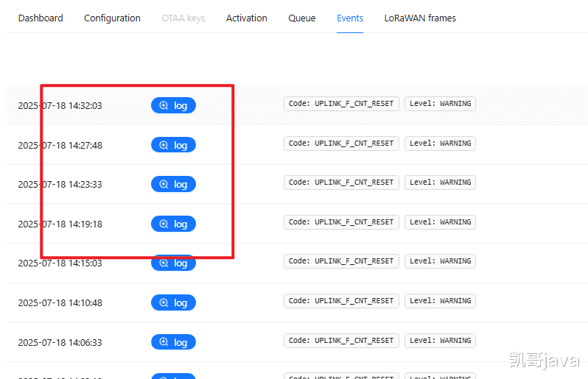Click timestamp 2025-07-18 14:32:03
The image size is (588, 379).
tap(60, 106)
